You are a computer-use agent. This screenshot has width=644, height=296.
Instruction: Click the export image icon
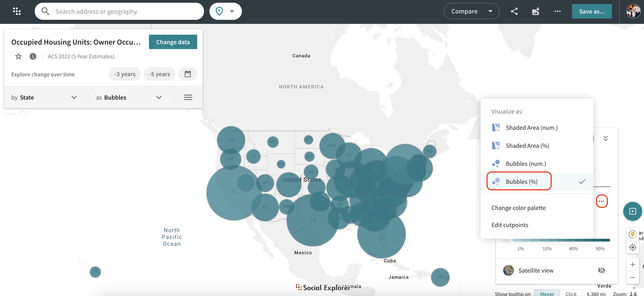(535, 11)
